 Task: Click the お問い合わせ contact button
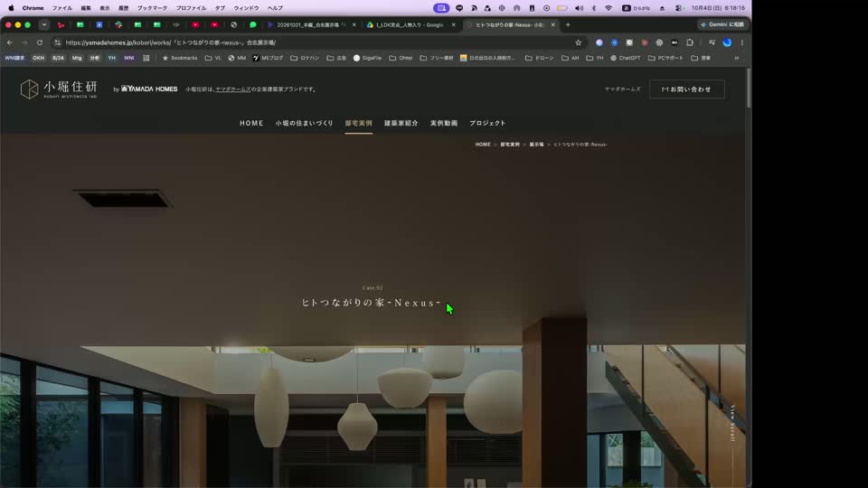coord(686,89)
